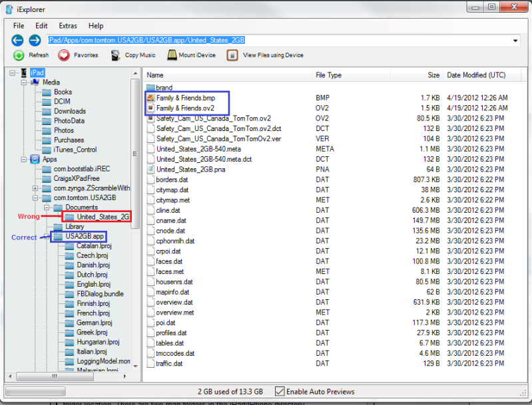Click the Mount iDevice label
The image size is (532, 405).
(x=197, y=55)
